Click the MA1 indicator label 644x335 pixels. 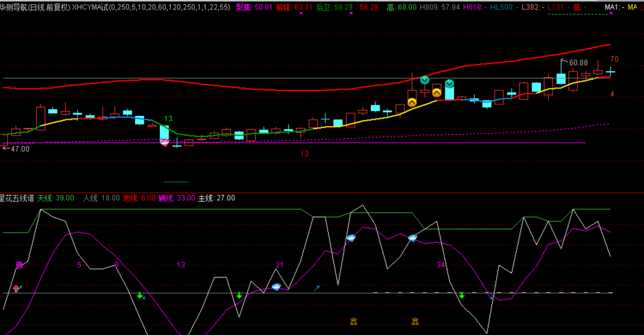[614, 7]
